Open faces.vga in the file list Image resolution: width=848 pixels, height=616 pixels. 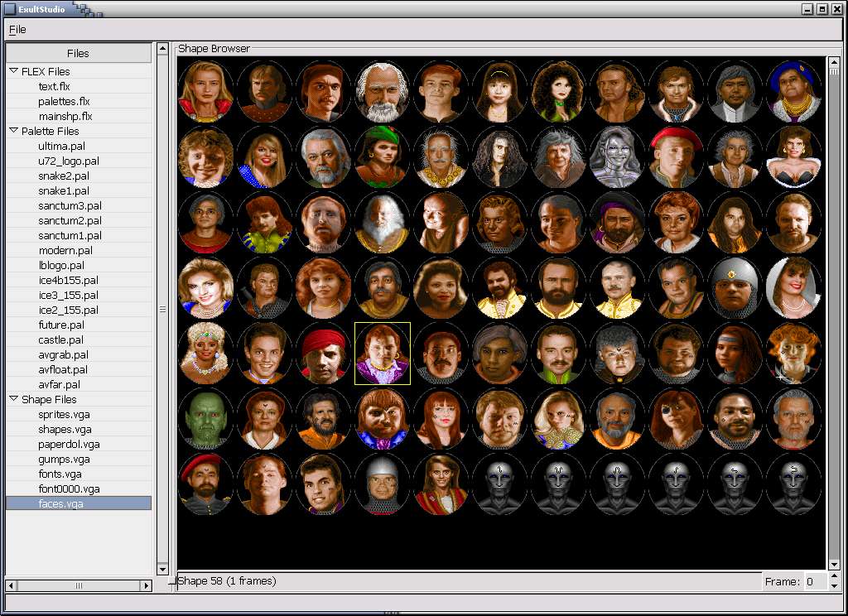coord(60,503)
